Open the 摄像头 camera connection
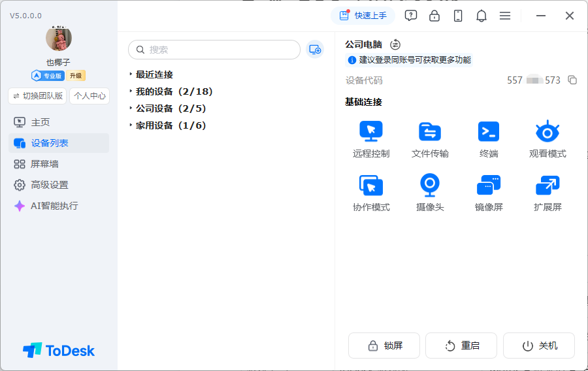 pos(430,185)
